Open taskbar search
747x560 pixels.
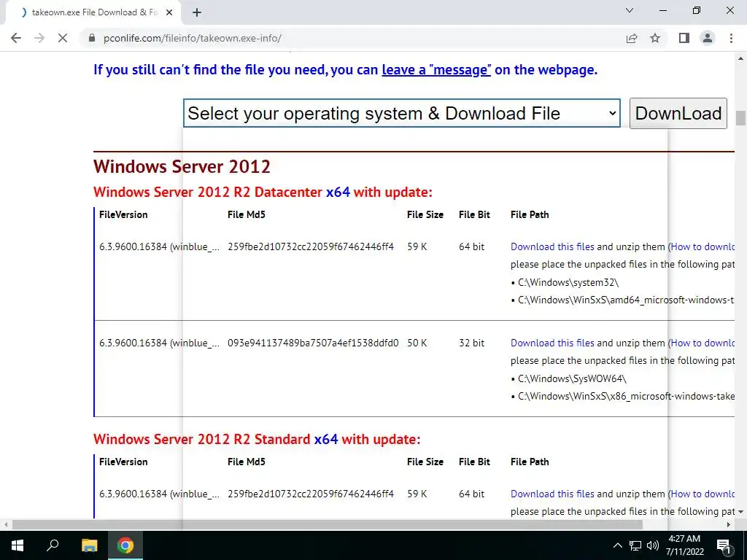53,545
